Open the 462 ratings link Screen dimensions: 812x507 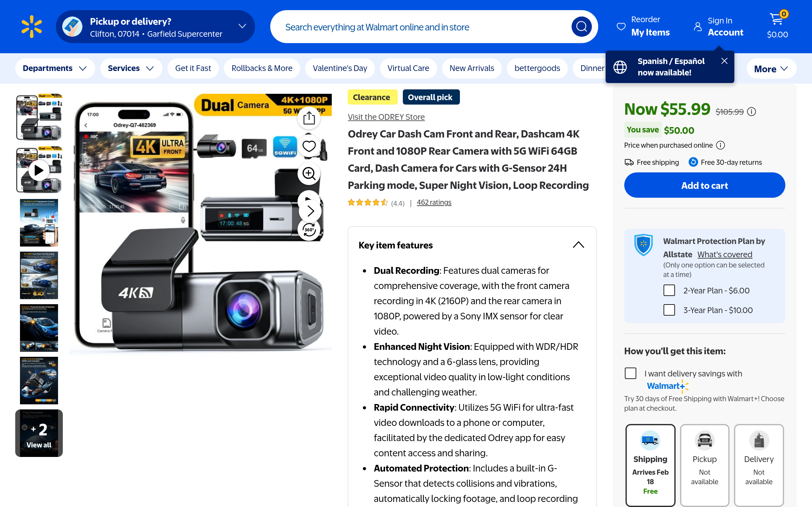tap(434, 202)
